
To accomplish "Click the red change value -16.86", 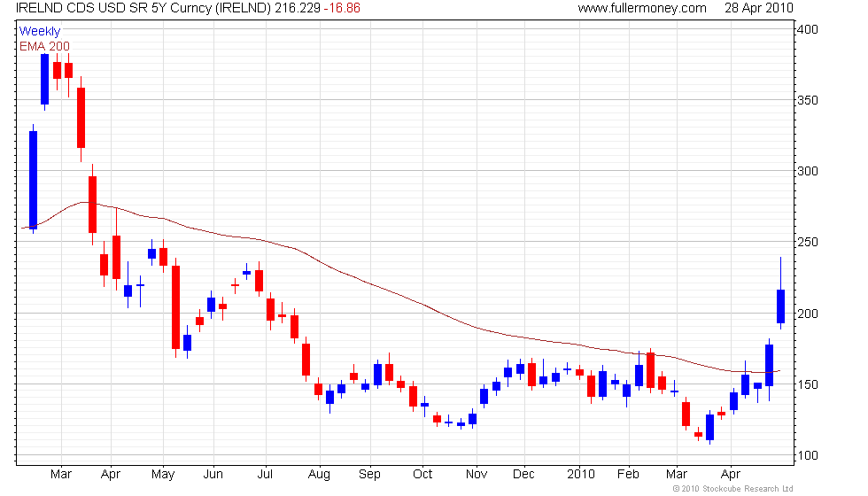I will coord(342,8).
